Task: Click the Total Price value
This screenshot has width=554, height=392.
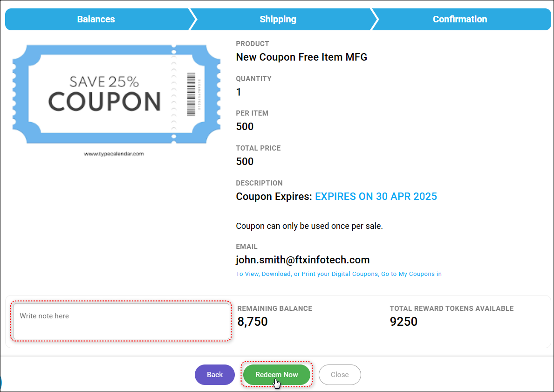Action: pyautogui.click(x=245, y=162)
